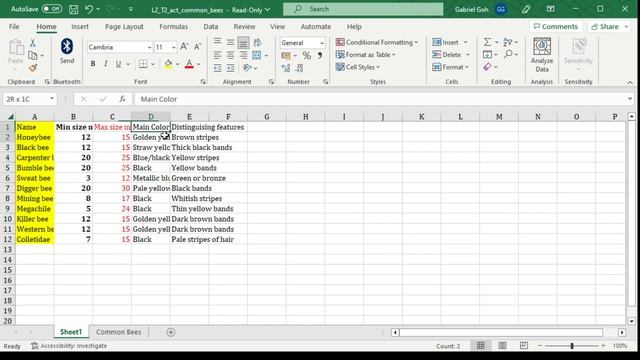Apply yellow Fill Color bucket
This screenshot has height=360, width=640.
coord(168,64)
